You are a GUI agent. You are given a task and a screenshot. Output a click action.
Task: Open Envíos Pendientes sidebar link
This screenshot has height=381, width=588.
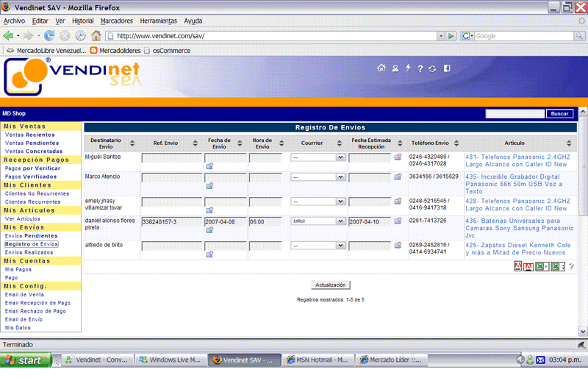[x=31, y=235]
